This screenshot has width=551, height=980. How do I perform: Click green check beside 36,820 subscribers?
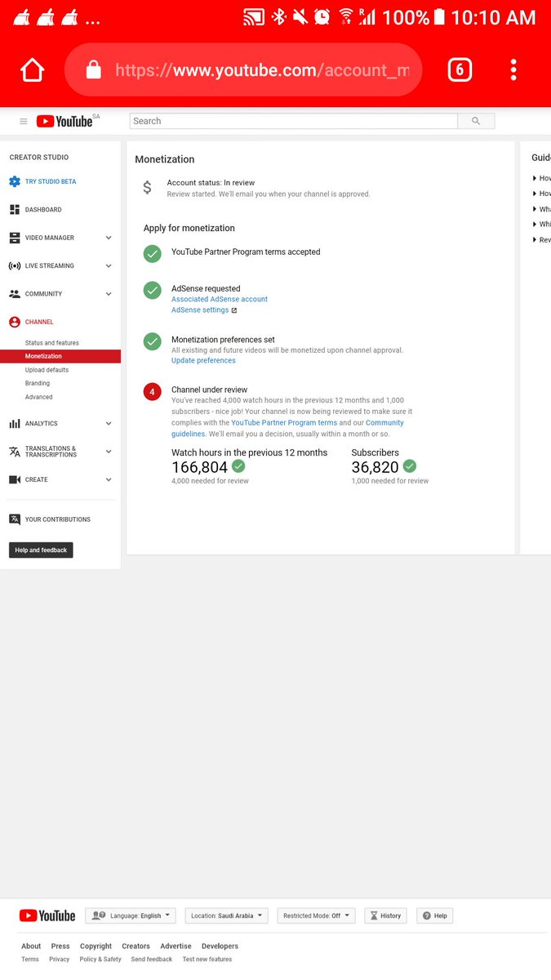[410, 465]
